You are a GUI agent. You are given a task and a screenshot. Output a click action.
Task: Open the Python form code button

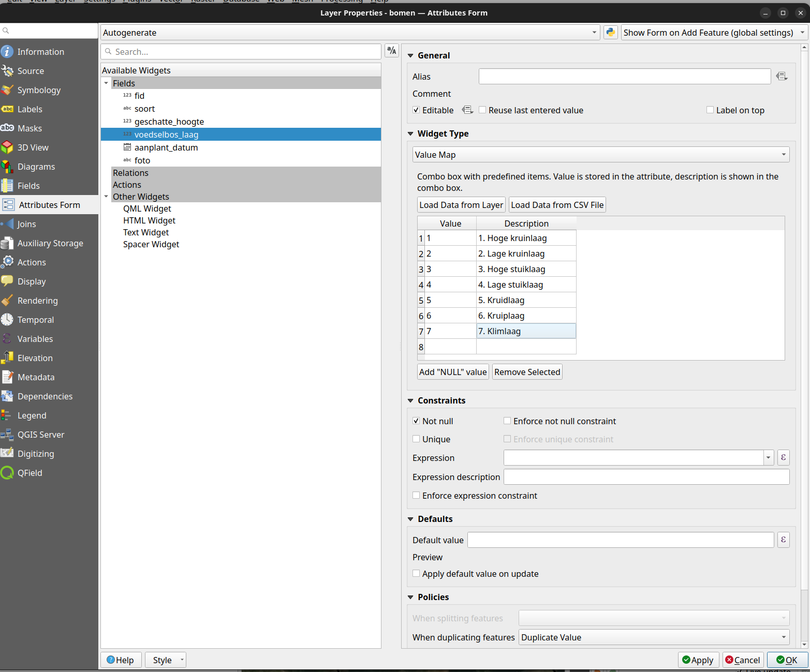click(x=610, y=33)
